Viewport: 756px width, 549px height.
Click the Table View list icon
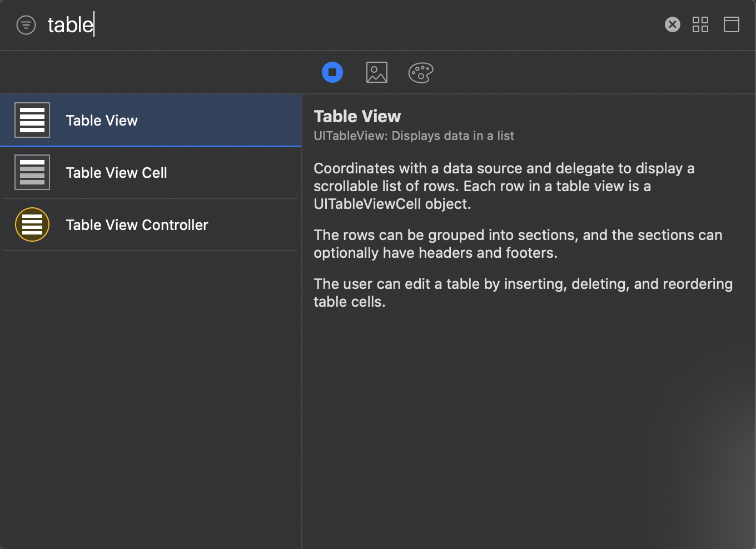[x=32, y=120]
